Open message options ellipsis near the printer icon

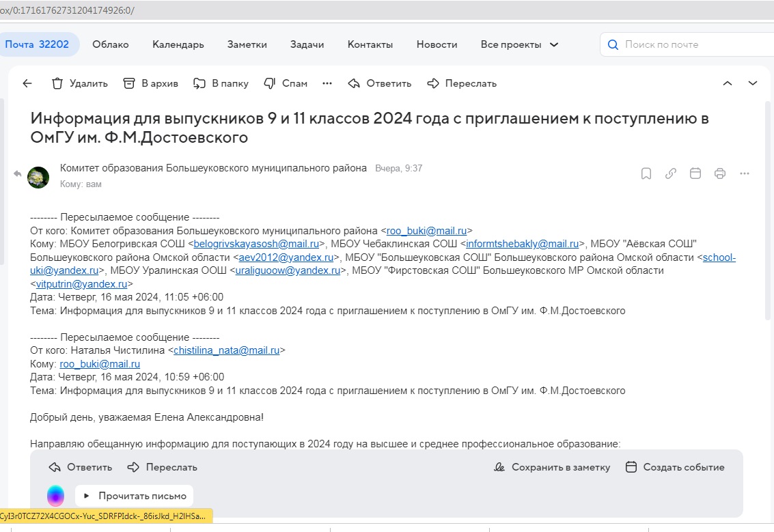coord(745,173)
